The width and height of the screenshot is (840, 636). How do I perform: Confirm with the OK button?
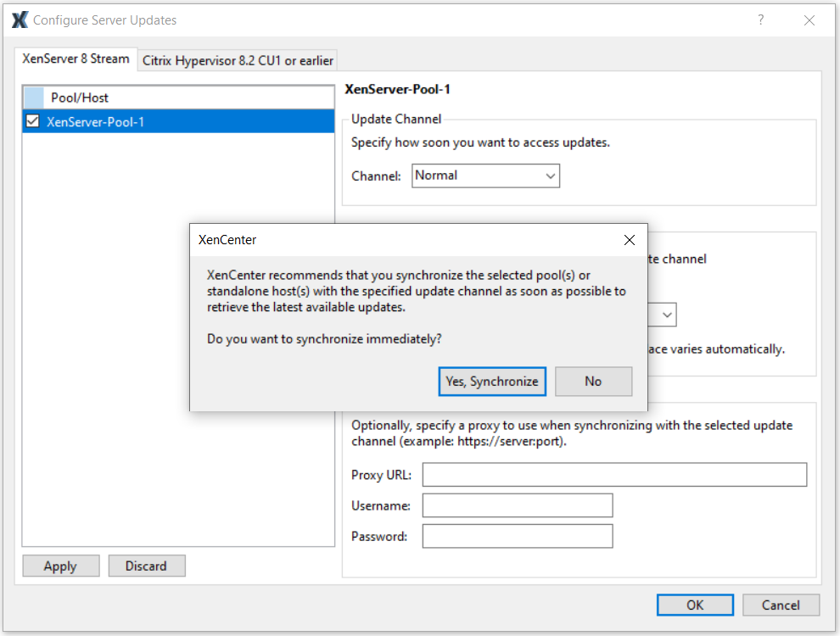click(695, 605)
